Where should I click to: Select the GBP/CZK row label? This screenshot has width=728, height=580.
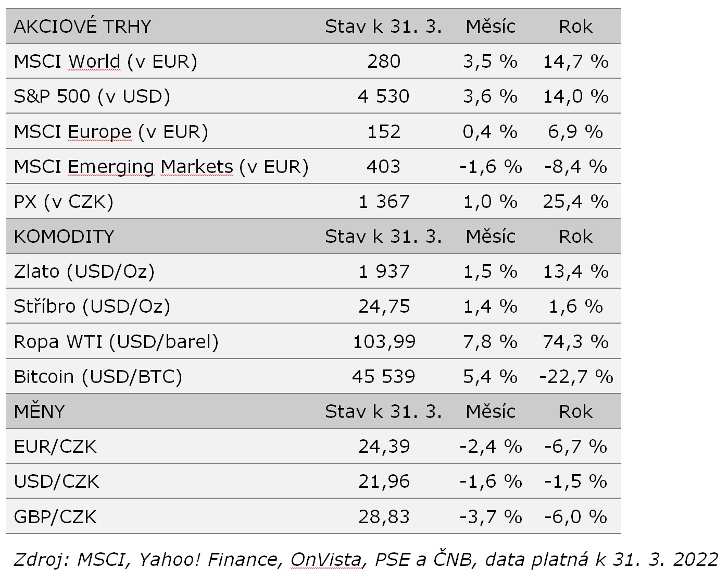(55, 517)
